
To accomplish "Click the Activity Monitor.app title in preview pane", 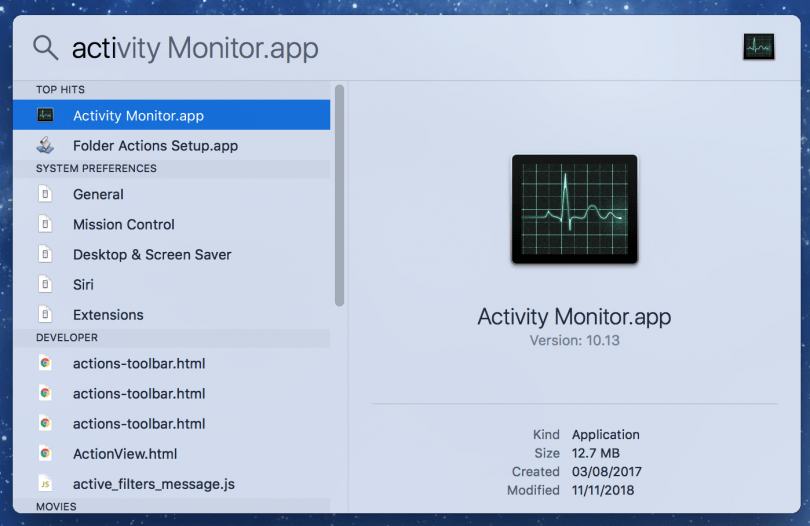I will 574,316.
